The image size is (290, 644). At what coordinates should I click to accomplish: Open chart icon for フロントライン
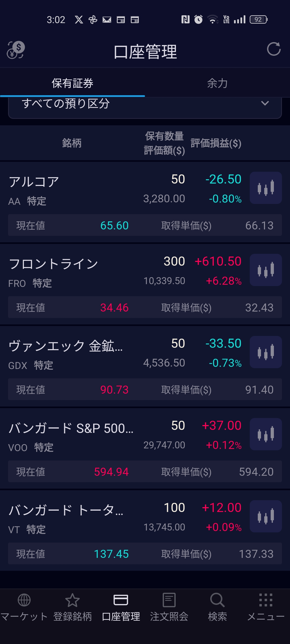click(266, 270)
